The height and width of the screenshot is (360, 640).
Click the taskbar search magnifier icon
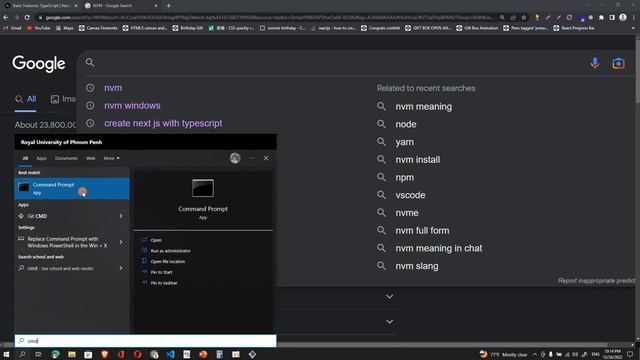(x=22, y=354)
